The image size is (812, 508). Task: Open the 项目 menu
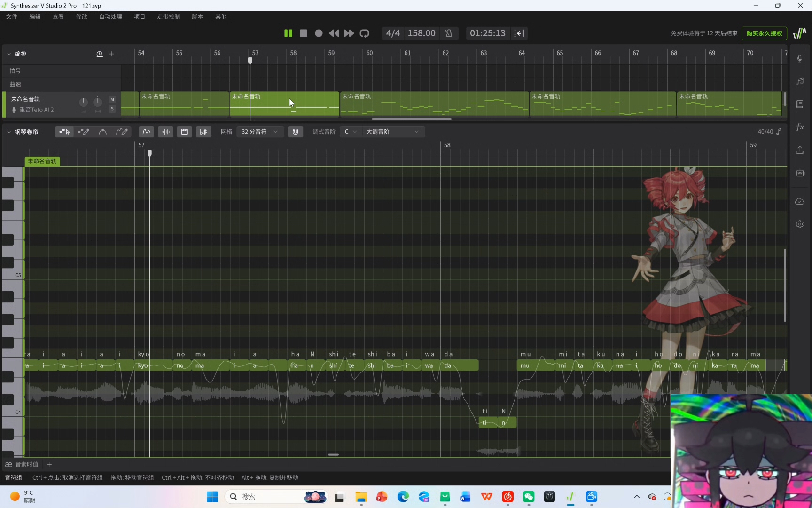pyautogui.click(x=140, y=16)
